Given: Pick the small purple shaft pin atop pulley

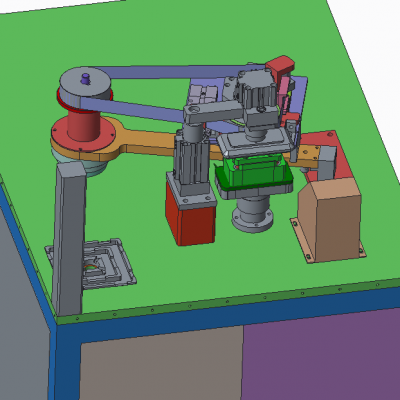Looking at the screenshot, I should [x=86, y=79].
